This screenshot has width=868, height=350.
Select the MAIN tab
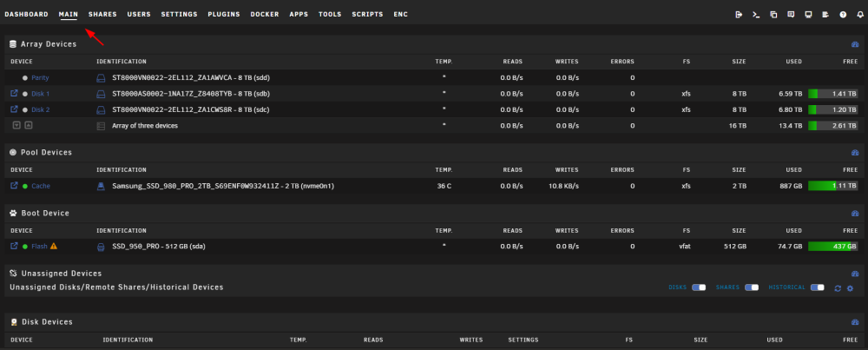click(69, 15)
